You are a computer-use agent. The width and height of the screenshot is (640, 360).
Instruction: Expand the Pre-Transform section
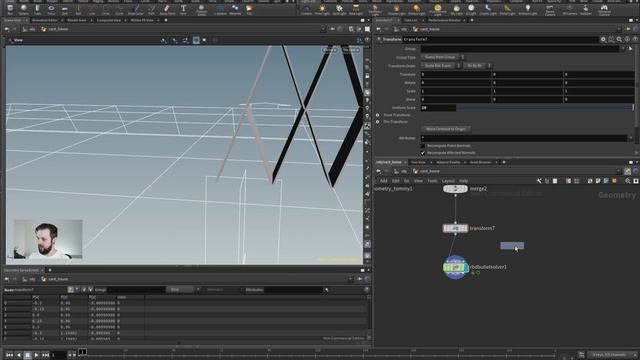(378, 122)
